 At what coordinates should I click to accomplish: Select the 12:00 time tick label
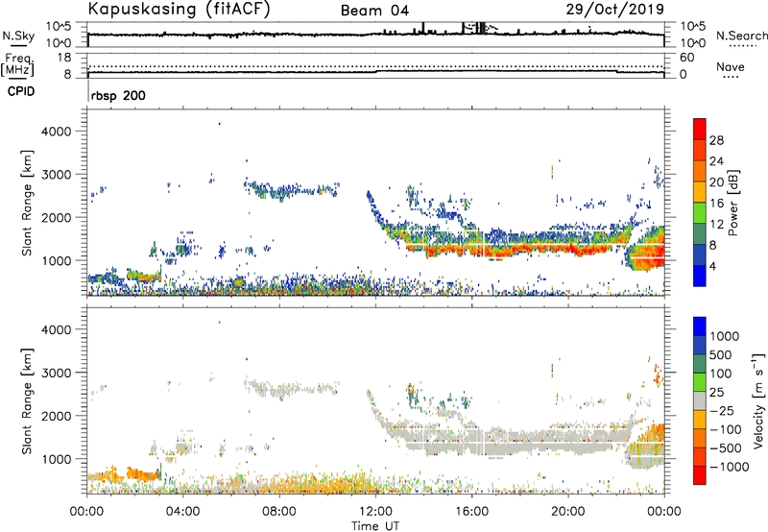click(x=375, y=512)
